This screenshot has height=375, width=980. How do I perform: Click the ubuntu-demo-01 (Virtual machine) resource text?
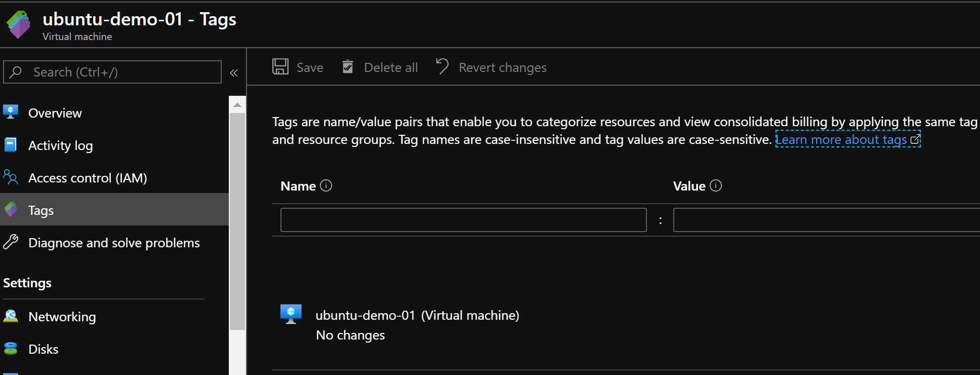click(x=417, y=315)
